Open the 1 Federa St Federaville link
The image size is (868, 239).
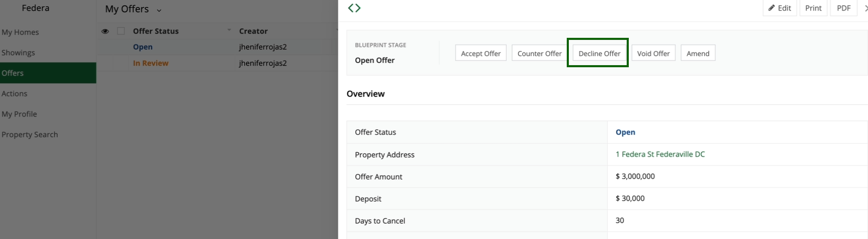[x=660, y=154]
